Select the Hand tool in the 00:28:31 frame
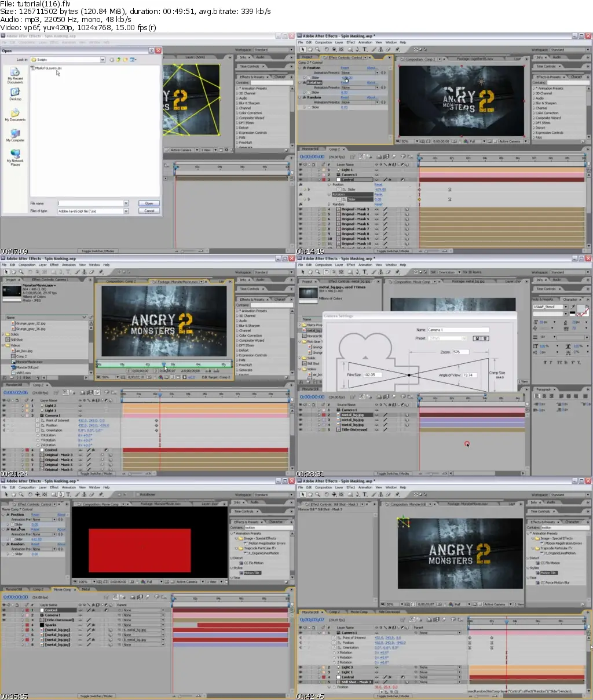This screenshot has width=593, height=700. click(x=310, y=272)
